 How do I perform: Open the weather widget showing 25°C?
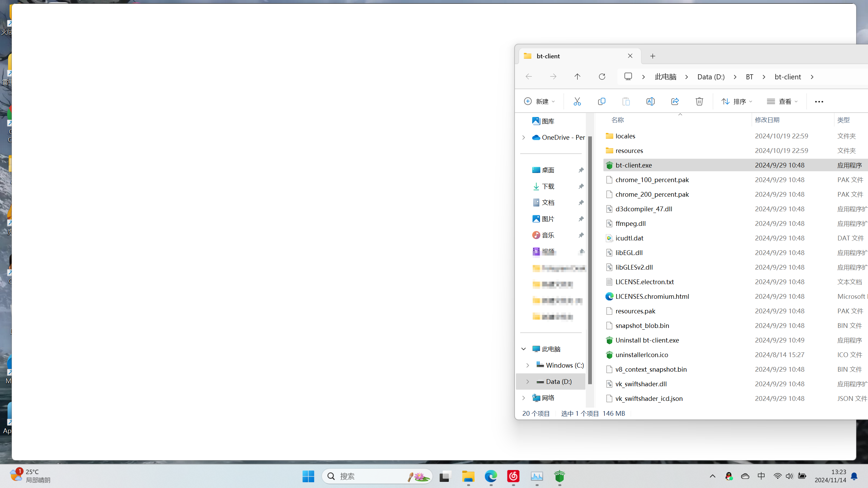pos(30,476)
